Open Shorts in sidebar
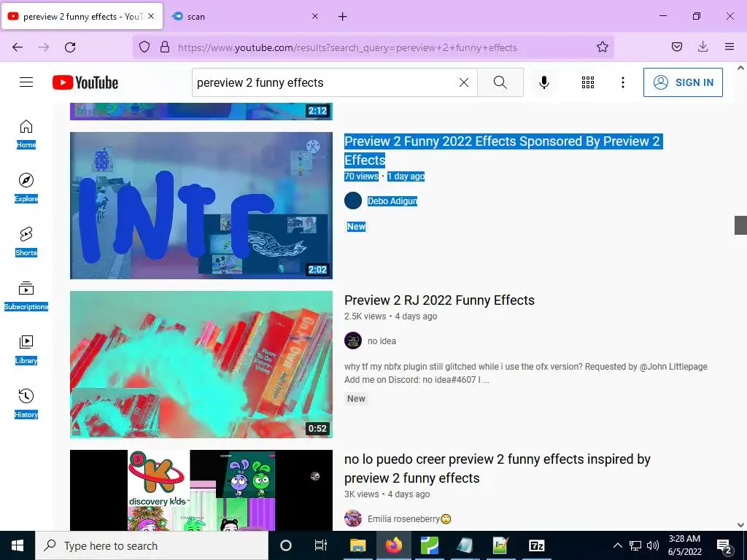The image size is (747, 560). pos(26,241)
